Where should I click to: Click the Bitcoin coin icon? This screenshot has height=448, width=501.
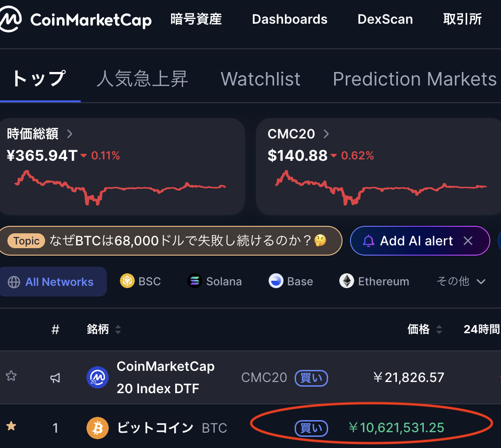pos(98,428)
